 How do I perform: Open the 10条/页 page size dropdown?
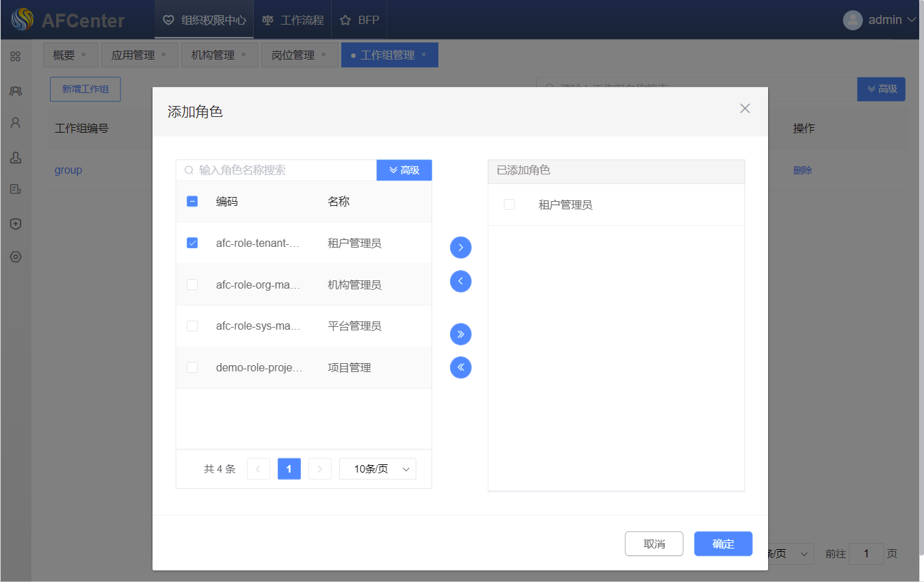378,469
